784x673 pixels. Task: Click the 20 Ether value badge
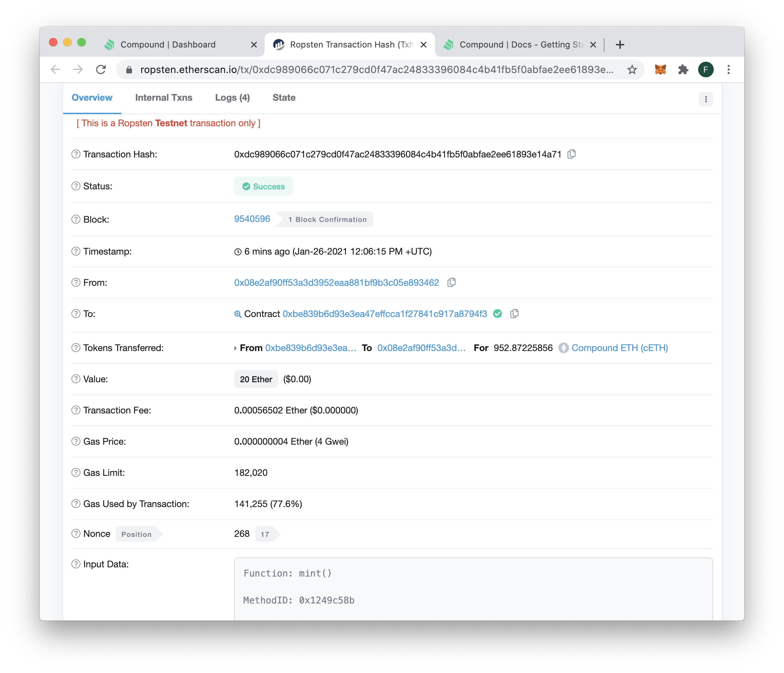click(x=256, y=379)
